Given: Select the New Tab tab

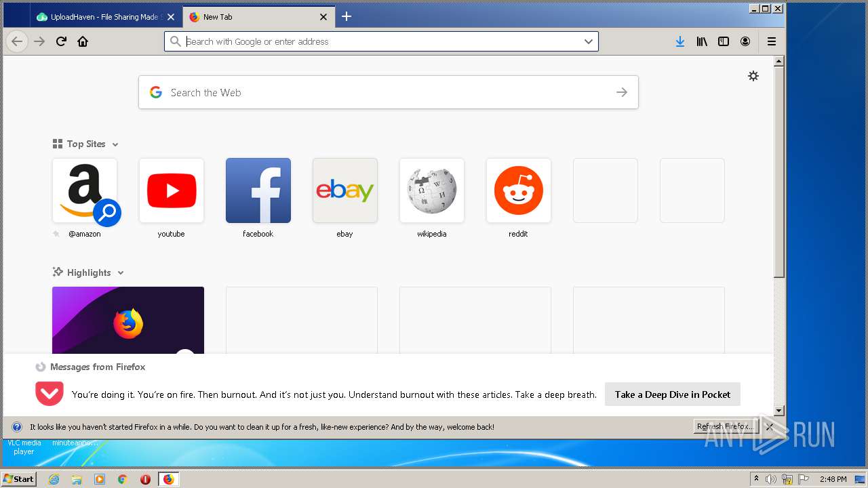Looking at the screenshot, I should coord(258,17).
